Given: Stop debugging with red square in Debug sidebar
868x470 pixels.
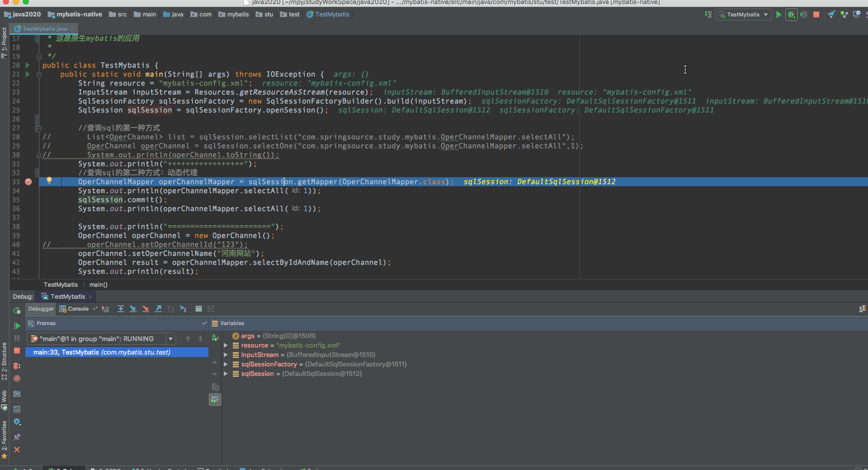Looking at the screenshot, I should pos(17,351).
